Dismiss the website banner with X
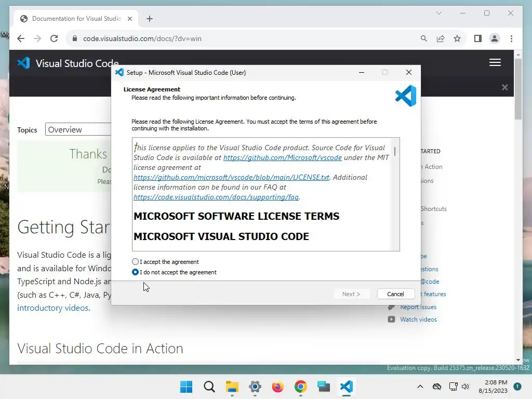 click(x=505, y=87)
